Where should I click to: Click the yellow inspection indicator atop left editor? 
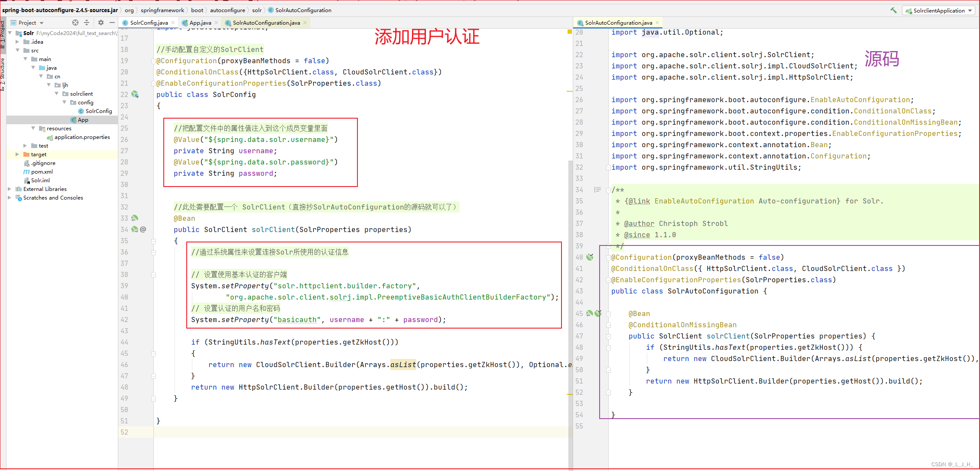point(570,32)
